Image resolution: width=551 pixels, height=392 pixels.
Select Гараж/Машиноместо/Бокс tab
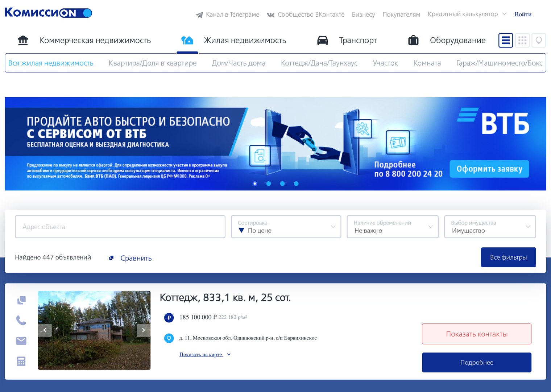pos(499,63)
